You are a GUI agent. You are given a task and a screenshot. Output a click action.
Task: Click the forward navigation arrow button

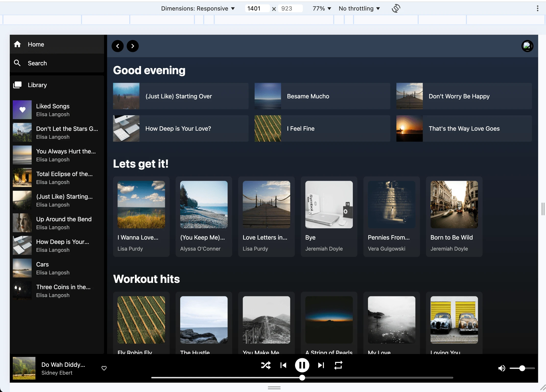click(133, 46)
